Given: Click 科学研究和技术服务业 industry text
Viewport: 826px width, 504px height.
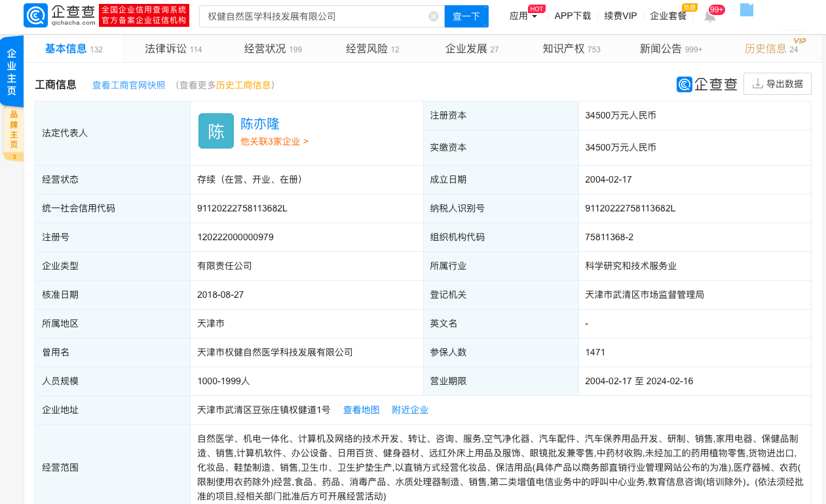Looking at the screenshot, I should [631, 266].
